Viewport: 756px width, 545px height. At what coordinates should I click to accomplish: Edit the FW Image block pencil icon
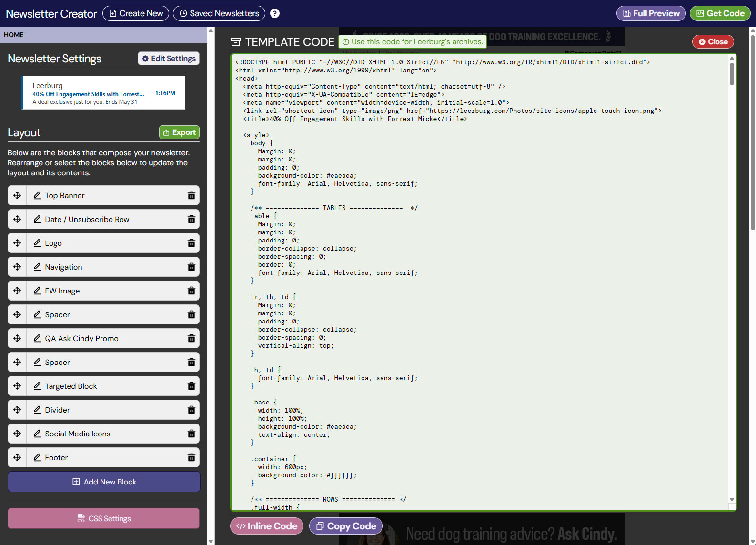point(37,291)
